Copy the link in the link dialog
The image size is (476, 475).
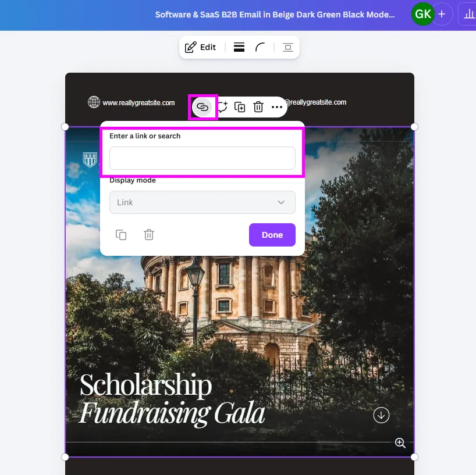point(121,235)
